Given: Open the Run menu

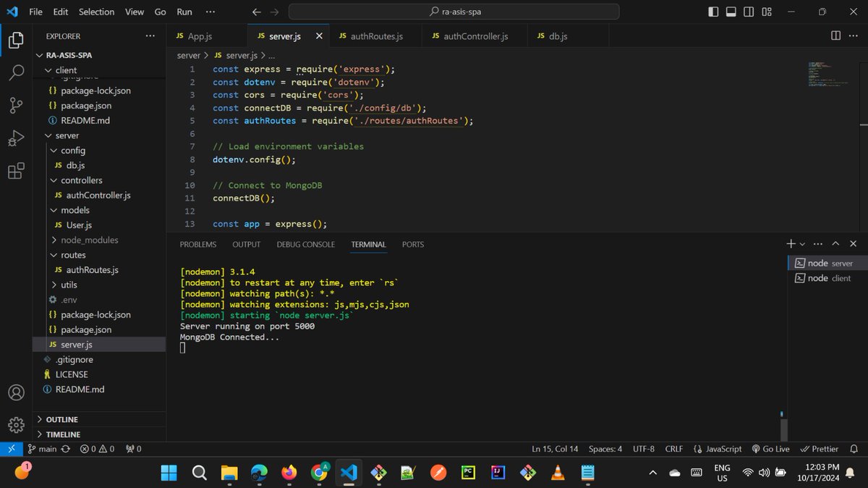Looking at the screenshot, I should [x=184, y=12].
